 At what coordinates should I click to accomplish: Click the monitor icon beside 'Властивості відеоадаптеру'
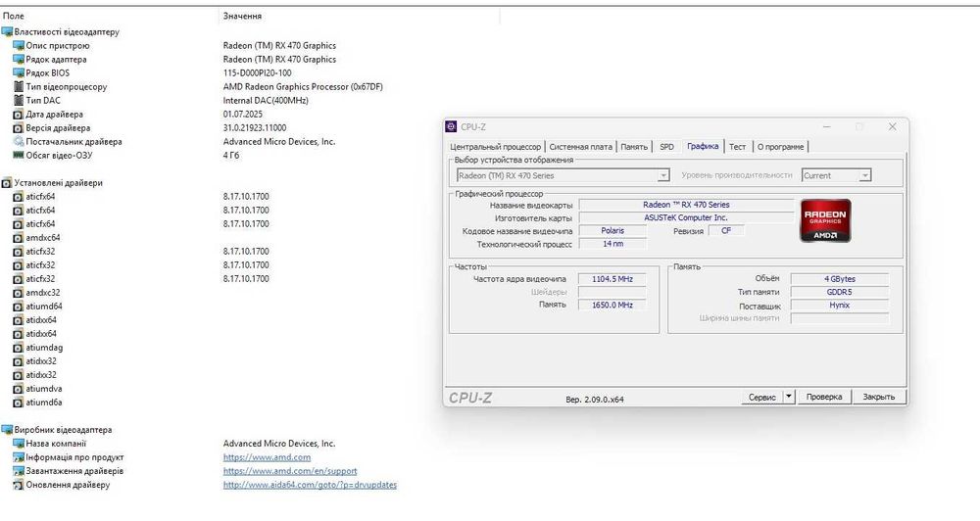click(7, 32)
